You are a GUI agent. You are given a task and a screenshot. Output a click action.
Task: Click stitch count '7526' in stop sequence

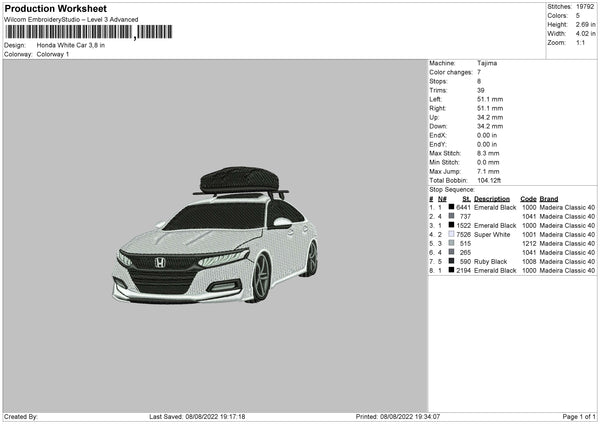click(463, 235)
